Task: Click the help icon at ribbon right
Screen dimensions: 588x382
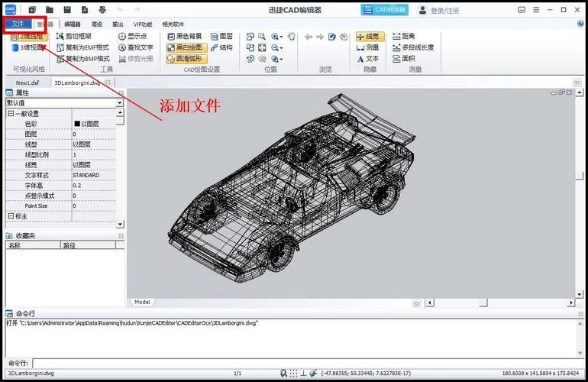Action: tap(580, 24)
